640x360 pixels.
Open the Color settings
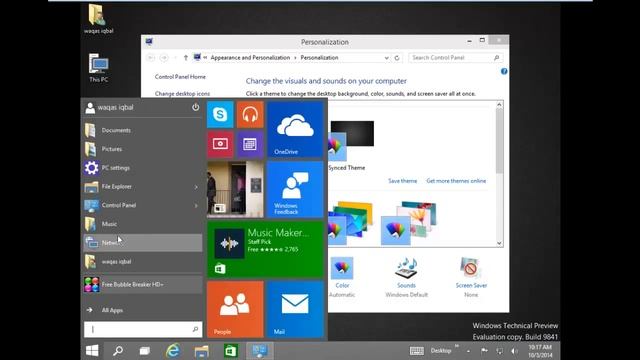[342, 278]
